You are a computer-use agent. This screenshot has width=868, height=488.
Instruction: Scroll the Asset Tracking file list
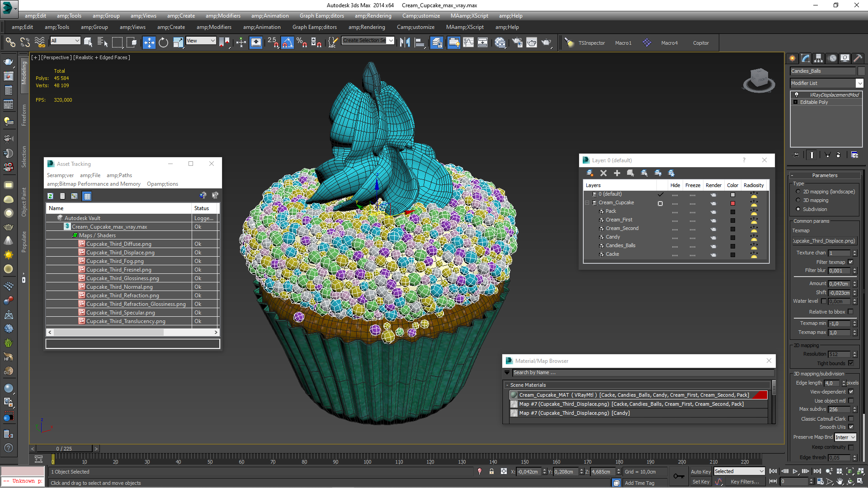pos(132,331)
